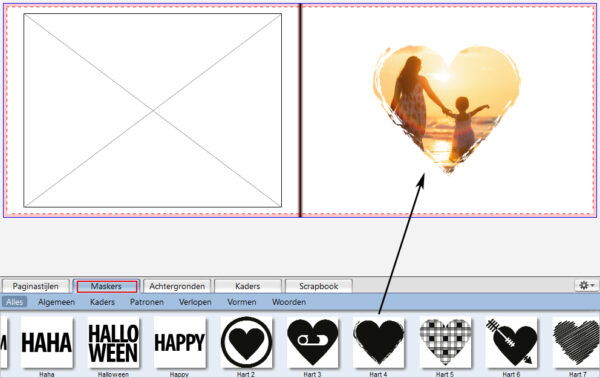This screenshot has height=378, width=600.
Task: Go to the Scrapbook tab
Action: pos(318,286)
